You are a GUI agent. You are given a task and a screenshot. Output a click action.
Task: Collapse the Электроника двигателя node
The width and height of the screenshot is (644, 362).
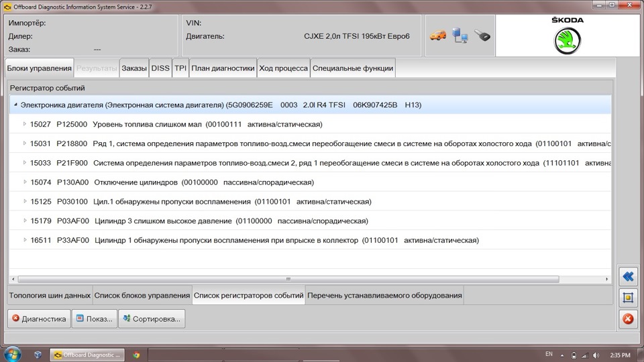[15, 105]
